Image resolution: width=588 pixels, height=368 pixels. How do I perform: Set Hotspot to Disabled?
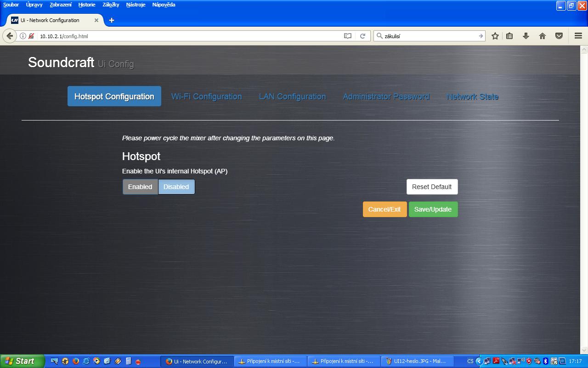pyautogui.click(x=176, y=187)
